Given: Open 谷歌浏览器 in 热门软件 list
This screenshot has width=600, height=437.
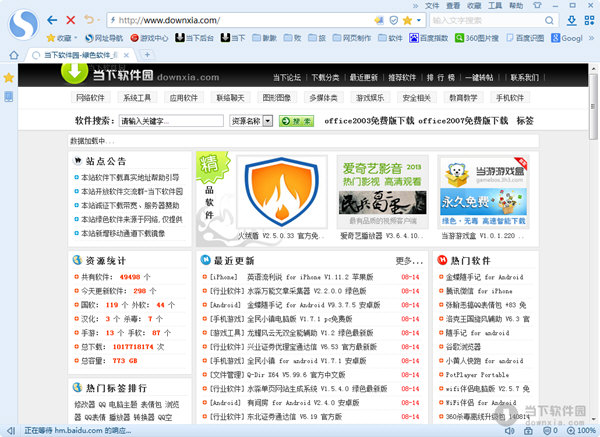Looking at the screenshot, I should click(x=463, y=347).
